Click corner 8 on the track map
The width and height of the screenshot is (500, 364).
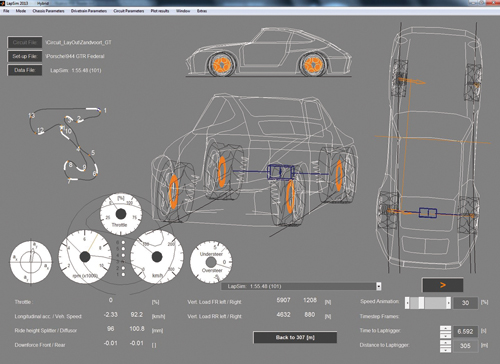point(71,164)
